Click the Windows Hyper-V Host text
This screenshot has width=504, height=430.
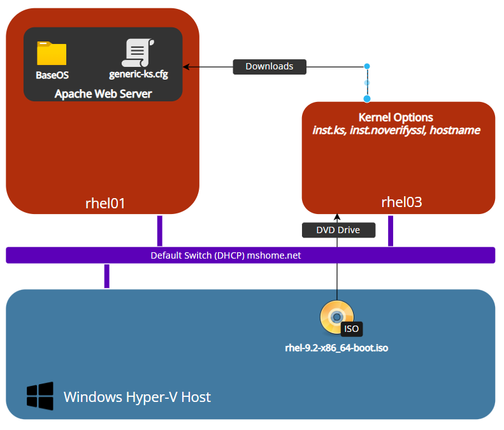137,397
